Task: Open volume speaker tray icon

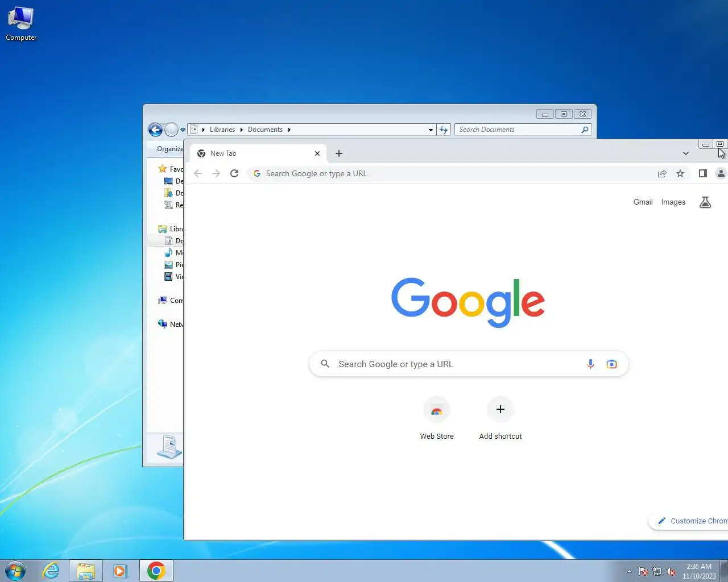Action: click(671, 571)
